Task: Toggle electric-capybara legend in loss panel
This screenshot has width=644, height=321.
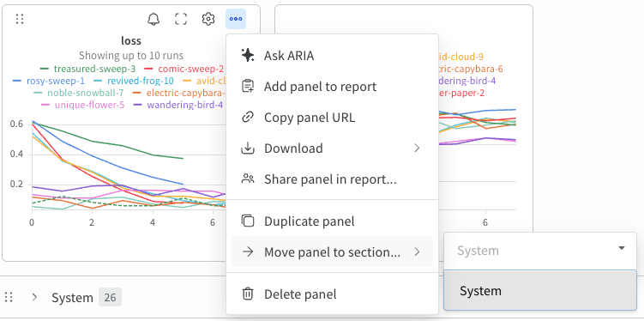Action: [x=179, y=94]
